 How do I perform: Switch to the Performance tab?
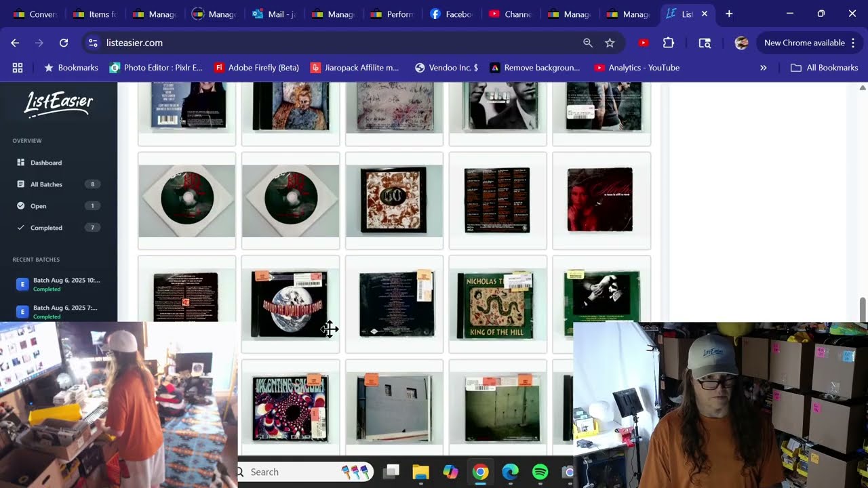coord(393,14)
